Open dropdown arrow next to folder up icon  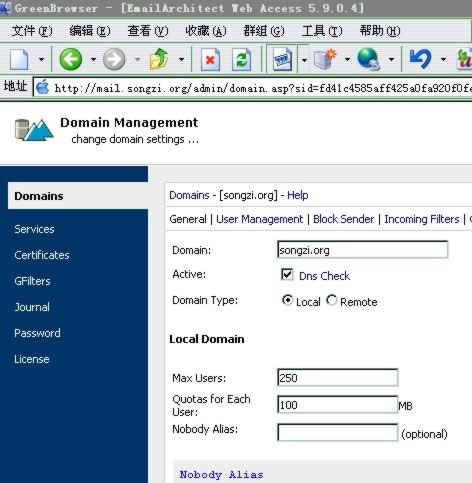[x=181, y=60]
